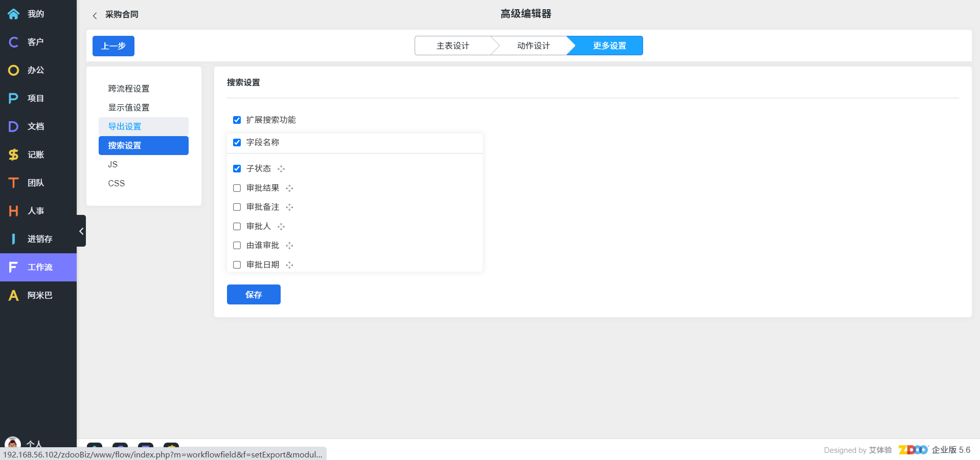The height and width of the screenshot is (460, 980).
Task: Open the 客户 module icon
Action: [13, 42]
